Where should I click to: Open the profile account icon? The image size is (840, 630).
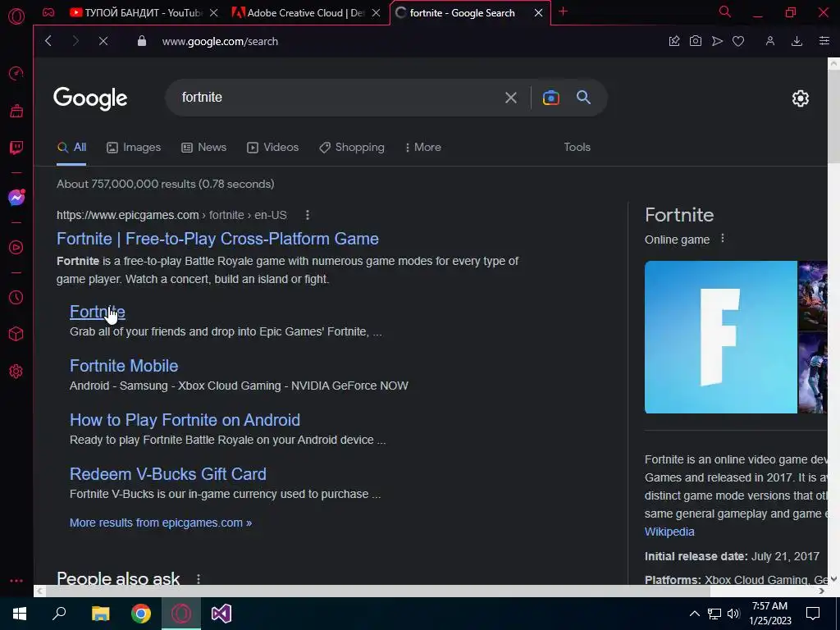tap(769, 41)
